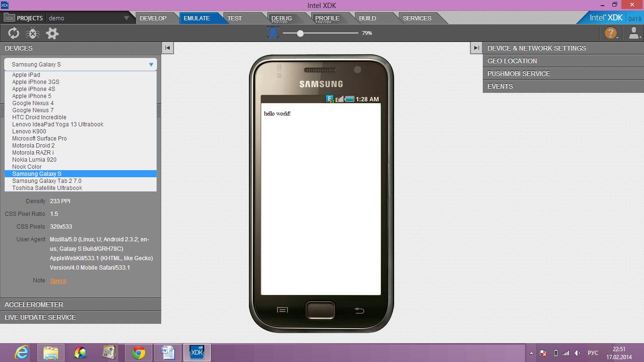Collapse the left panel arrow button
Viewport: 644px width, 362px height.
(x=167, y=48)
